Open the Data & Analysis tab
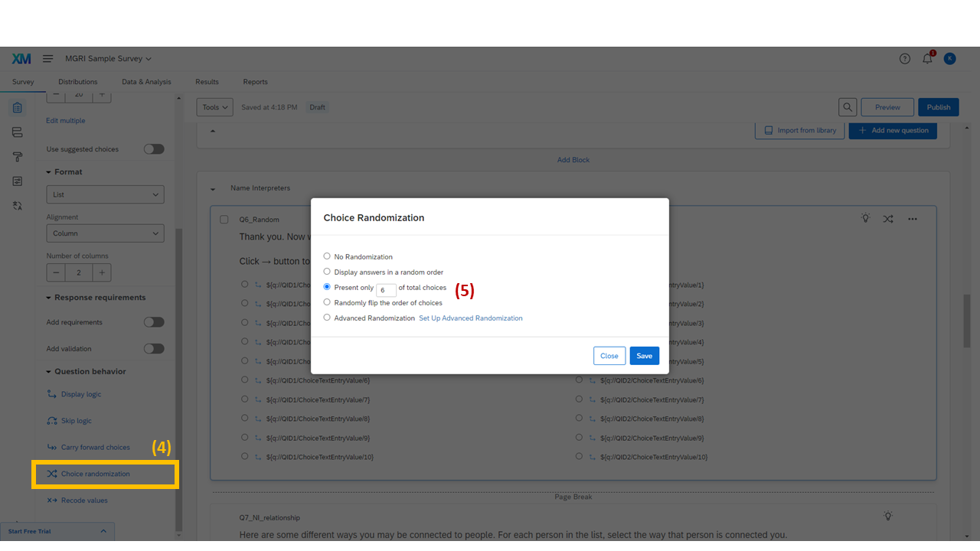Screen dimensions: 980x551 (x=146, y=82)
